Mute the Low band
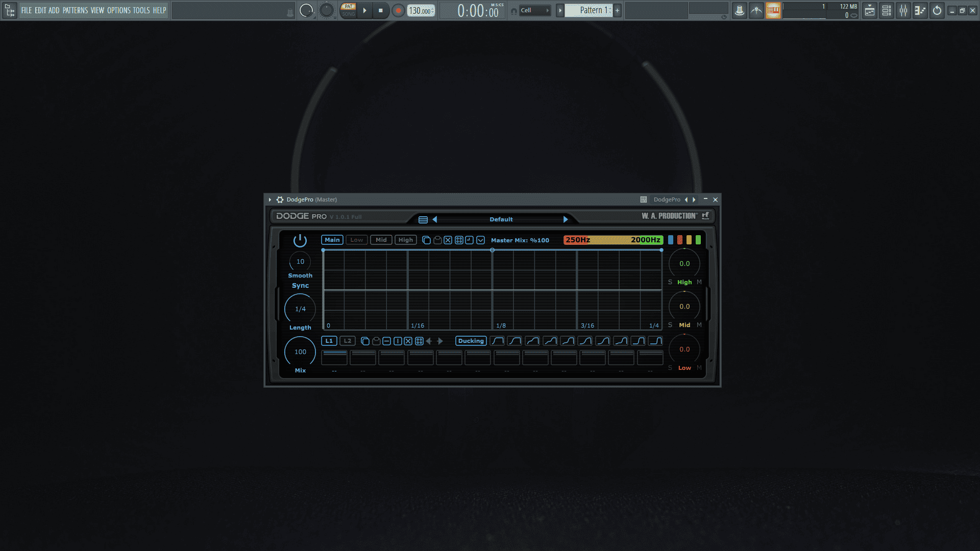 (699, 368)
